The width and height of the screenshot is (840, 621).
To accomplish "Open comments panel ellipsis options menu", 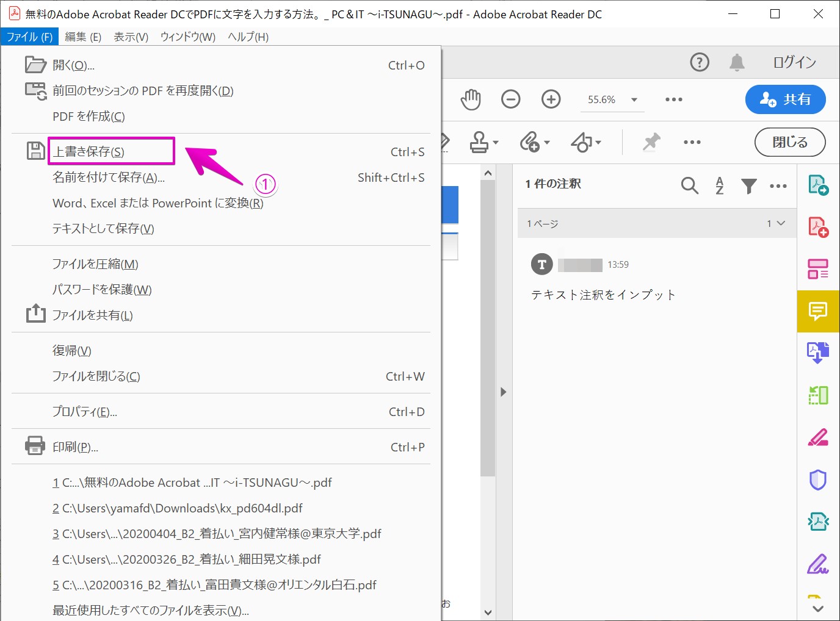I will tap(778, 186).
